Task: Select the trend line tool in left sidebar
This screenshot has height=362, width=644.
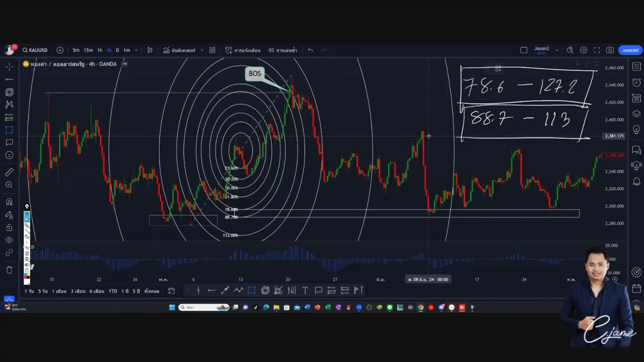Action: [9, 79]
